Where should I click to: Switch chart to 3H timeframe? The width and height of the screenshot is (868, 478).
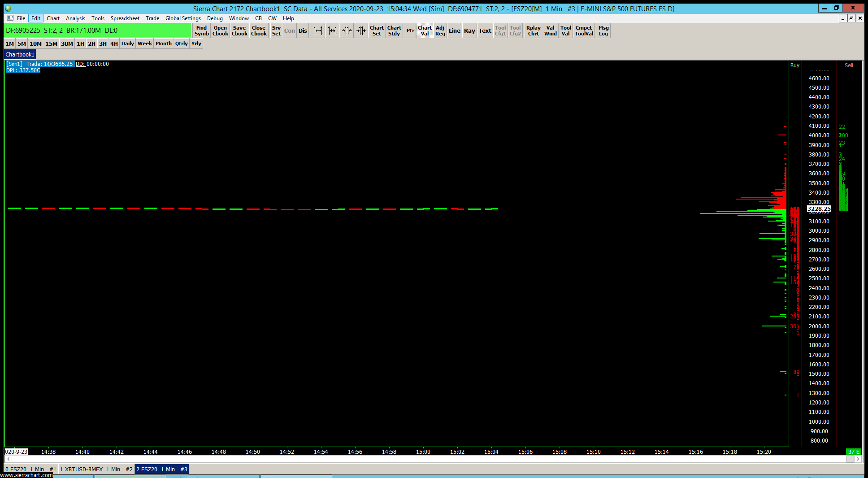click(103, 43)
